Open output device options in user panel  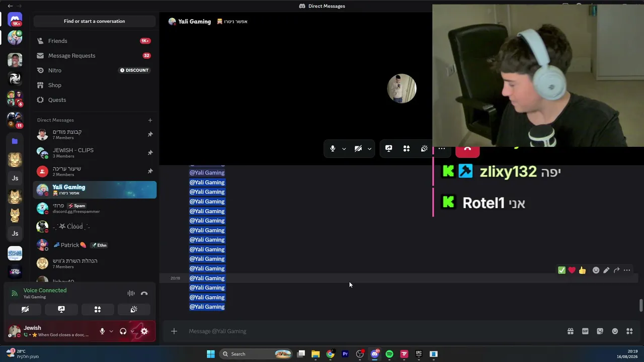point(132,331)
